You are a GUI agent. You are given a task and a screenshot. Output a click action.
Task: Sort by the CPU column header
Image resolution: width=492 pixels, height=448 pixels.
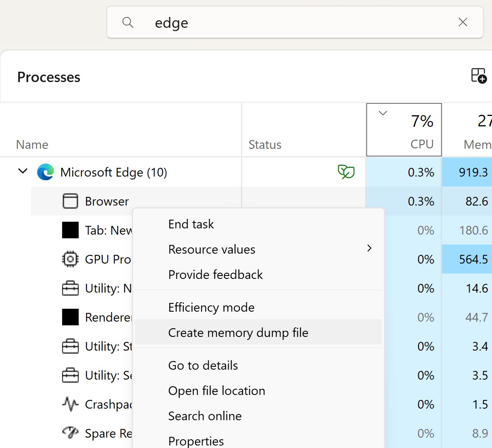click(404, 130)
